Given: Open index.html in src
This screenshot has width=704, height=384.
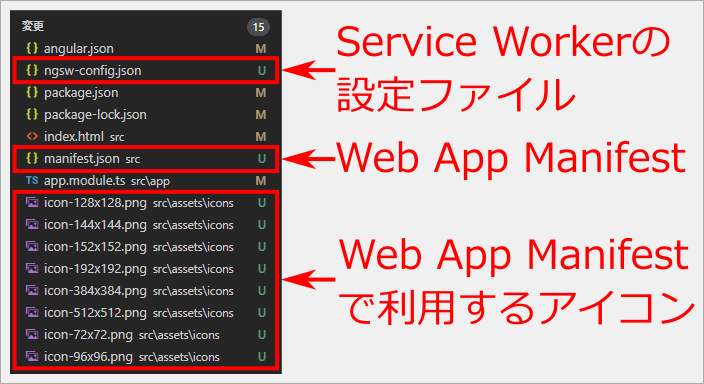Looking at the screenshot, I should pos(146,137).
